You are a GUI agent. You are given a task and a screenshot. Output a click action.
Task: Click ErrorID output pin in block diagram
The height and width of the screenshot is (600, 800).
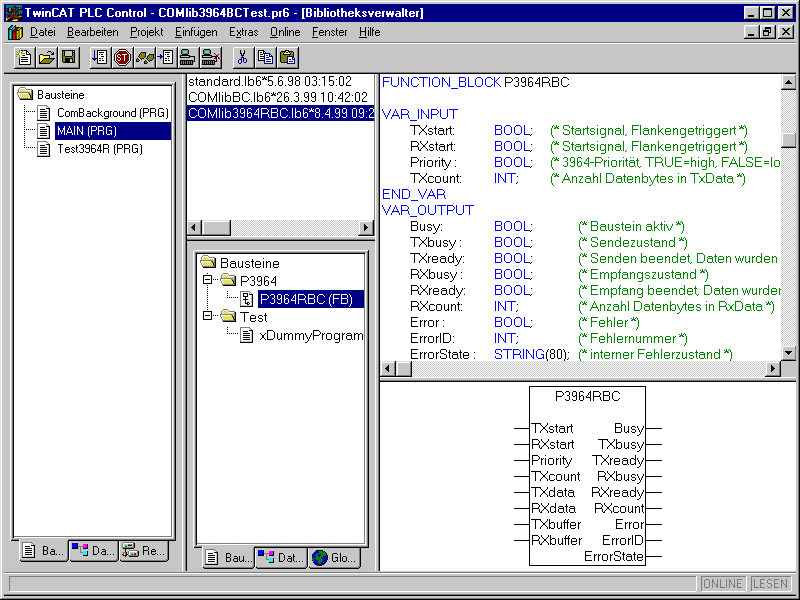click(x=622, y=540)
